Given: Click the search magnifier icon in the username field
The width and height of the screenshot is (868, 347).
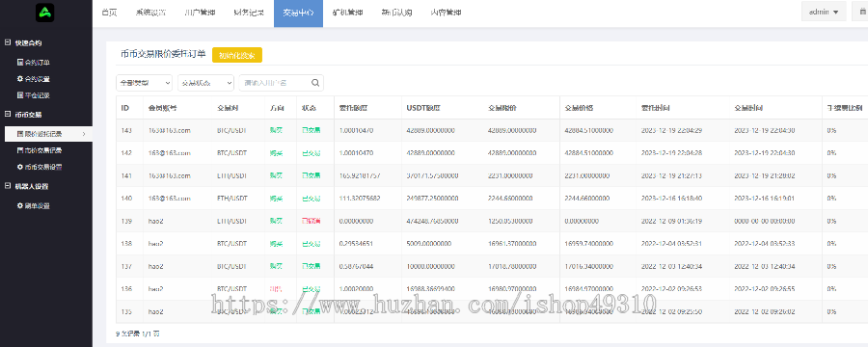Looking at the screenshot, I should click(315, 83).
